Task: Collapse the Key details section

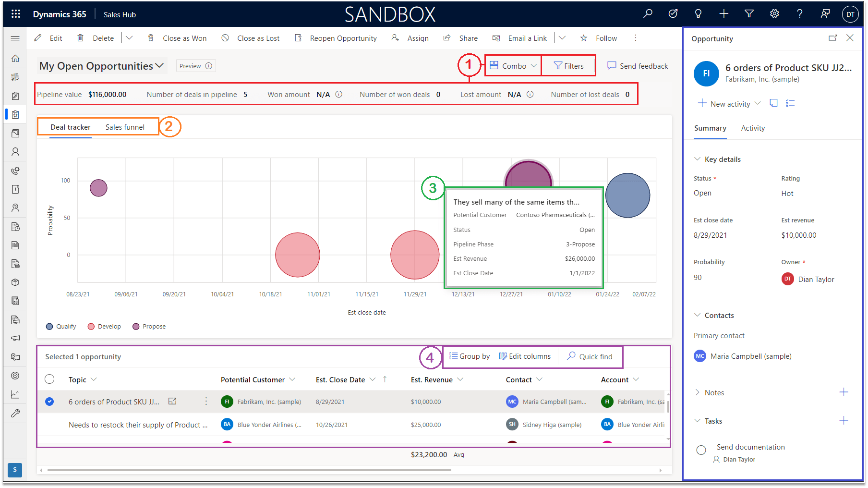Action: click(697, 159)
